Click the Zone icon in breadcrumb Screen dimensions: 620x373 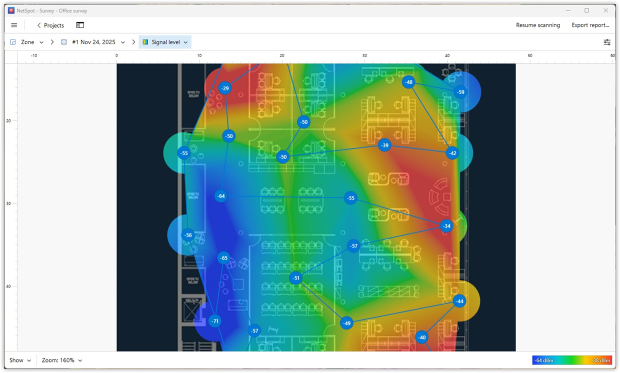coord(13,42)
